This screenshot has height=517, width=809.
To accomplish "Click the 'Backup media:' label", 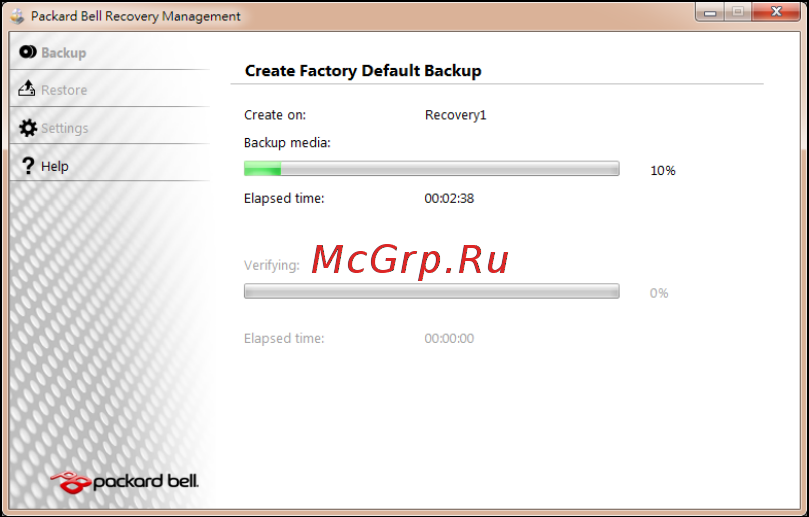I will coord(287,142).
